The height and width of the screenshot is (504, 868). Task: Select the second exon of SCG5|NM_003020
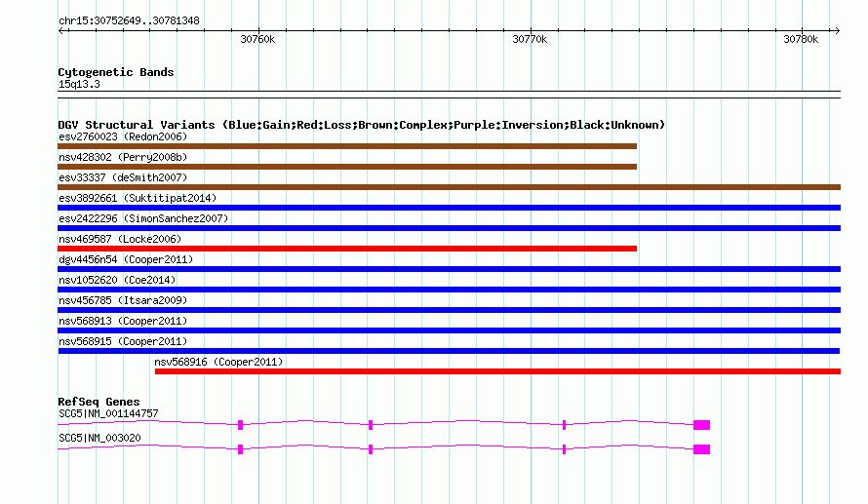point(371,449)
